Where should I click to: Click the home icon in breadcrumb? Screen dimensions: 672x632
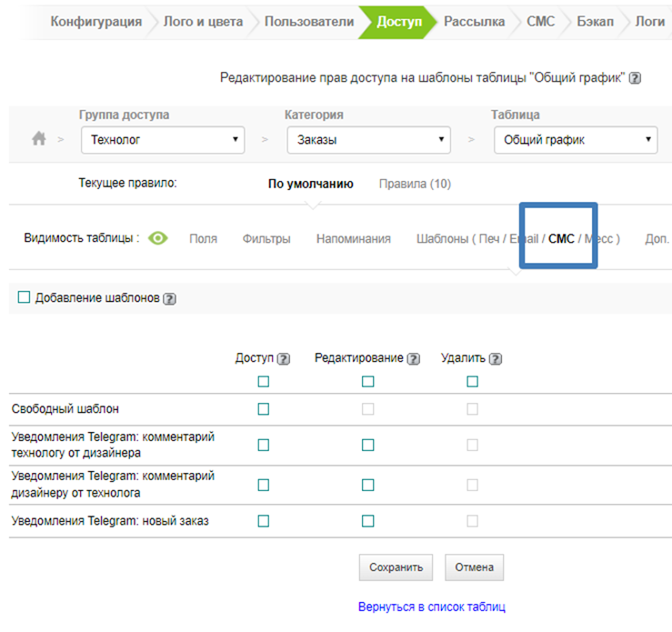pyautogui.click(x=38, y=139)
